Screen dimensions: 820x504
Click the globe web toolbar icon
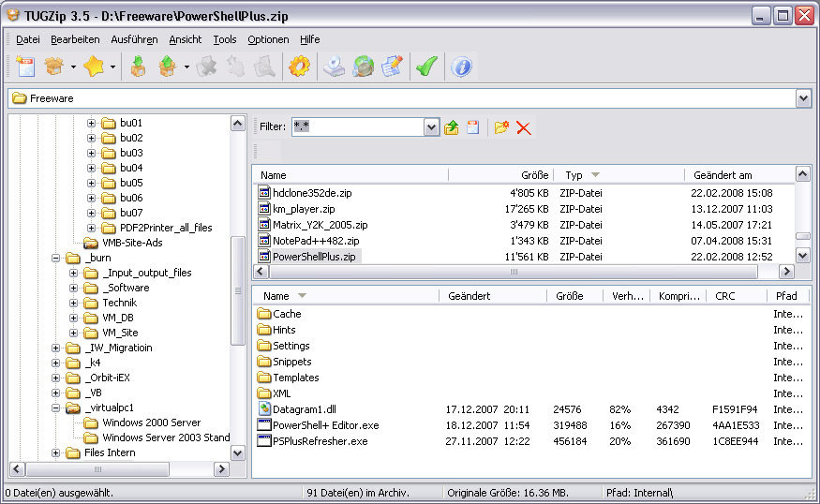[363, 67]
